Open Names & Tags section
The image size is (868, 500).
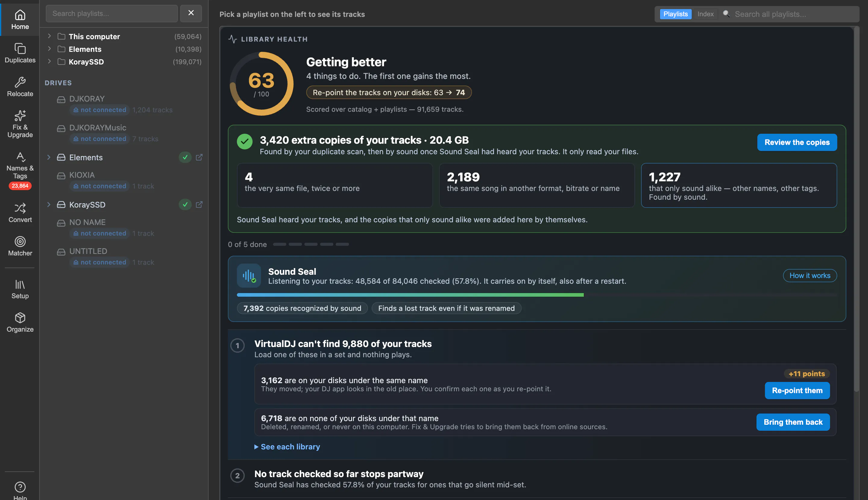coord(20,171)
